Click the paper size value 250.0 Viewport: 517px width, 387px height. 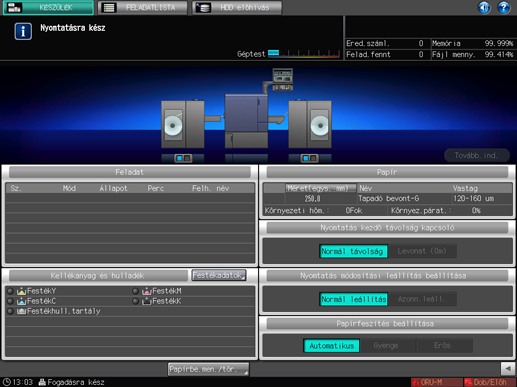point(312,199)
